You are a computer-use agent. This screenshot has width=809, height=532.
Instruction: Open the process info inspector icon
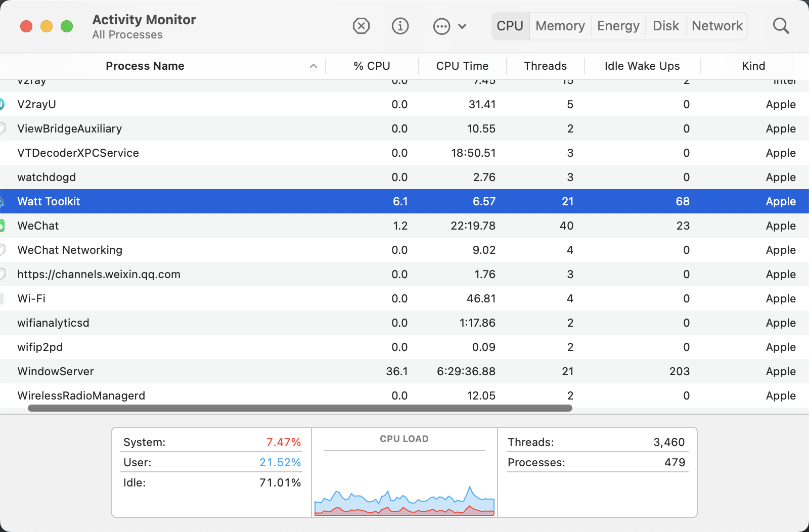400,26
